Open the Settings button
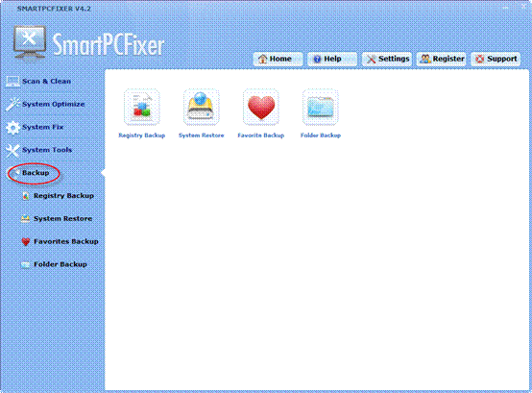 (387, 59)
